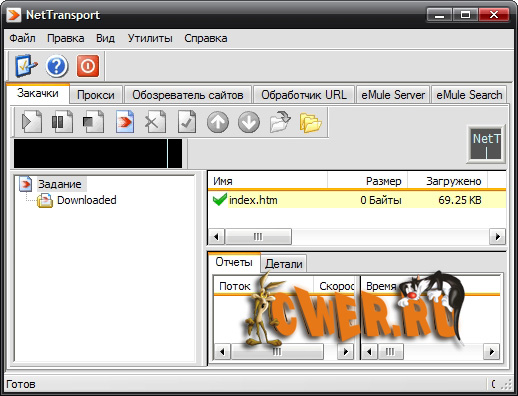Switch to the Прокси tab
Screen dimensions: 518x396
(96, 95)
